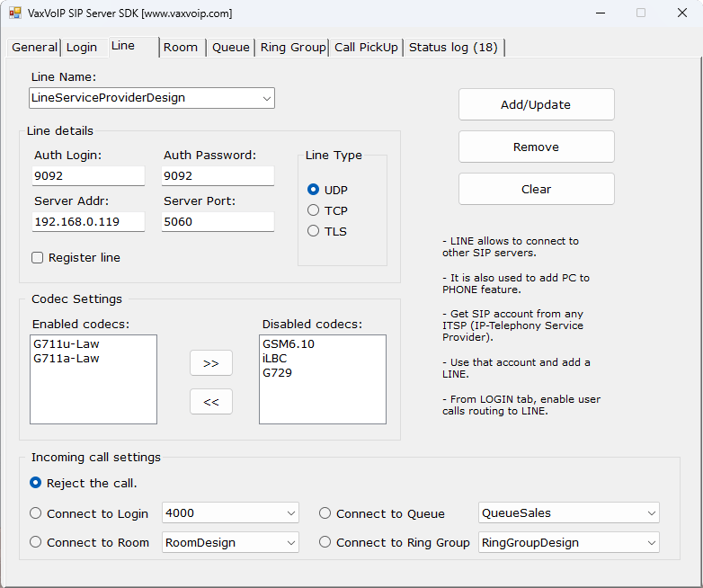Enable the Register line checkbox
Image resolution: width=703 pixels, height=588 pixels.
click(x=38, y=257)
